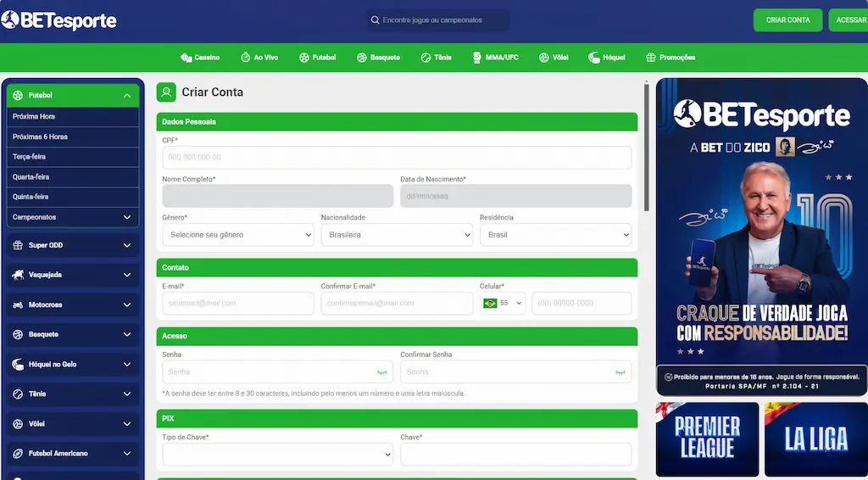Viewport: 868px width, 480px height.
Task: Focus the E-mail input field
Action: pos(238,304)
